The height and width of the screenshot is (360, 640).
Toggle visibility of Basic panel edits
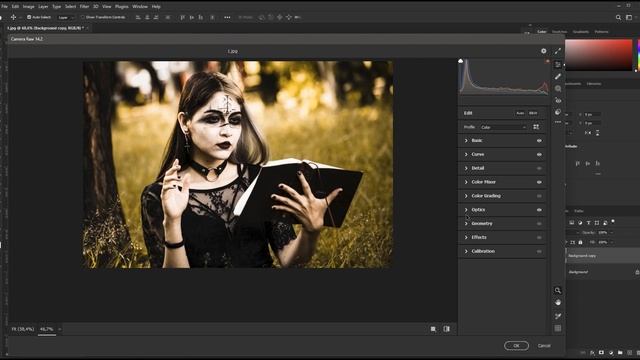point(539,140)
